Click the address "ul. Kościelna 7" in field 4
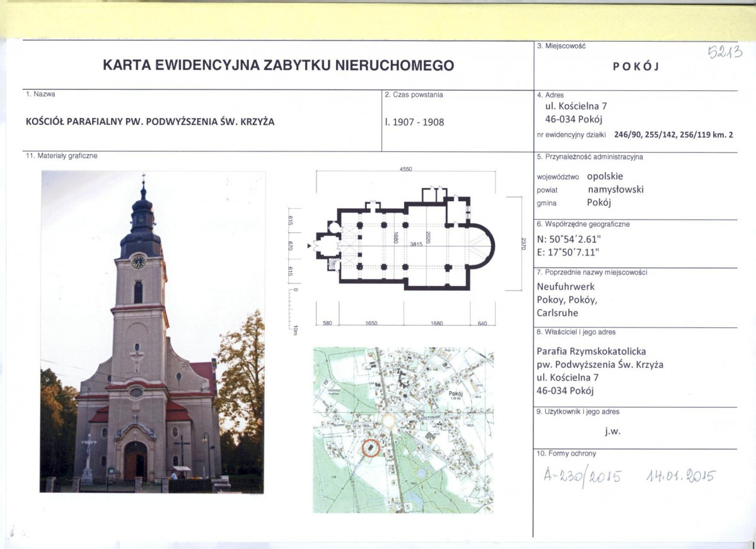This screenshot has width=756, height=549. [x=571, y=107]
